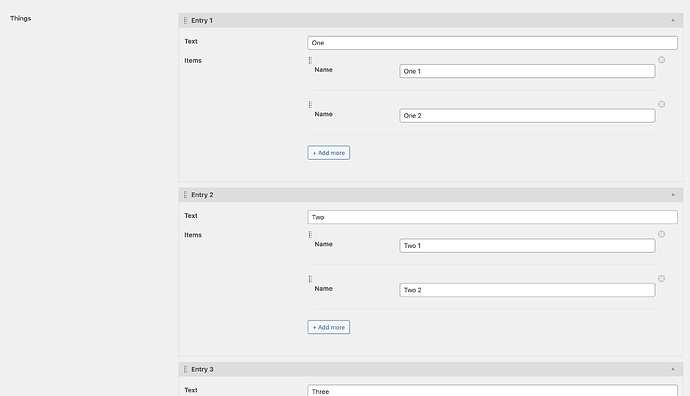Viewport: 690px width, 396px height.
Task: Focus the Text field containing 'Three'
Action: pyautogui.click(x=492, y=391)
